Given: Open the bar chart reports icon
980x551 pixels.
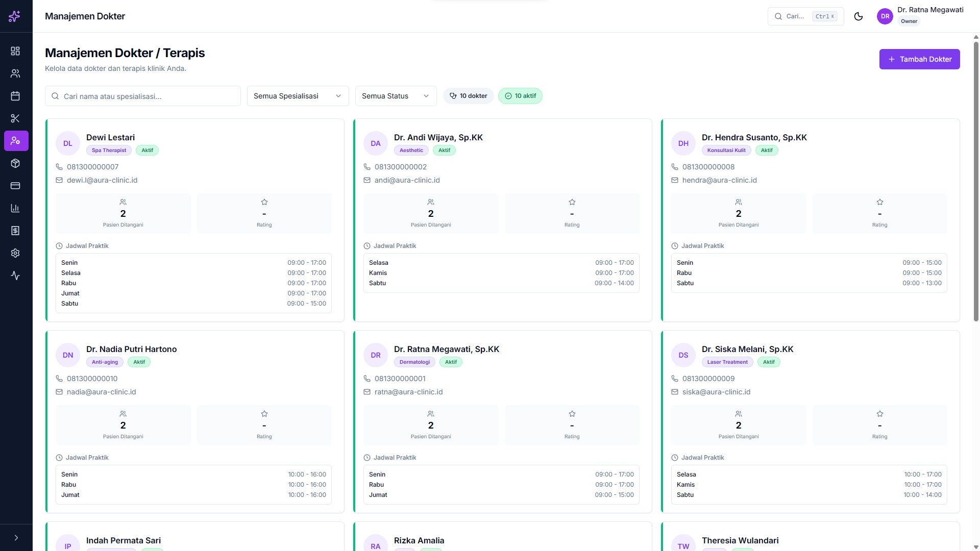Looking at the screenshot, I should pyautogui.click(x=15, y=208).
